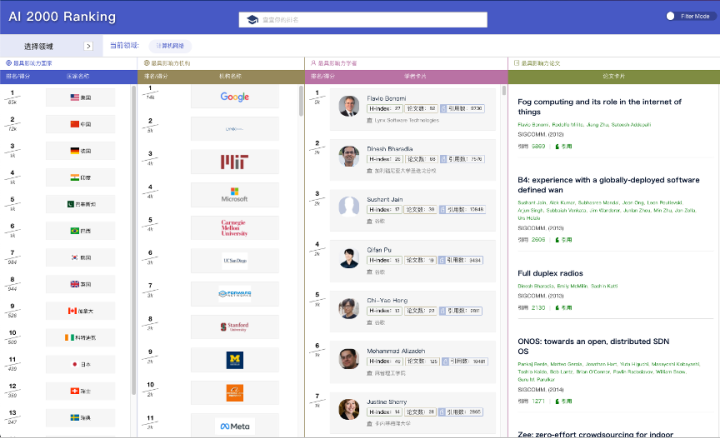Click the University of Michigan logo
The height and width of the screenshot is (439, 720).
[235, 360]
